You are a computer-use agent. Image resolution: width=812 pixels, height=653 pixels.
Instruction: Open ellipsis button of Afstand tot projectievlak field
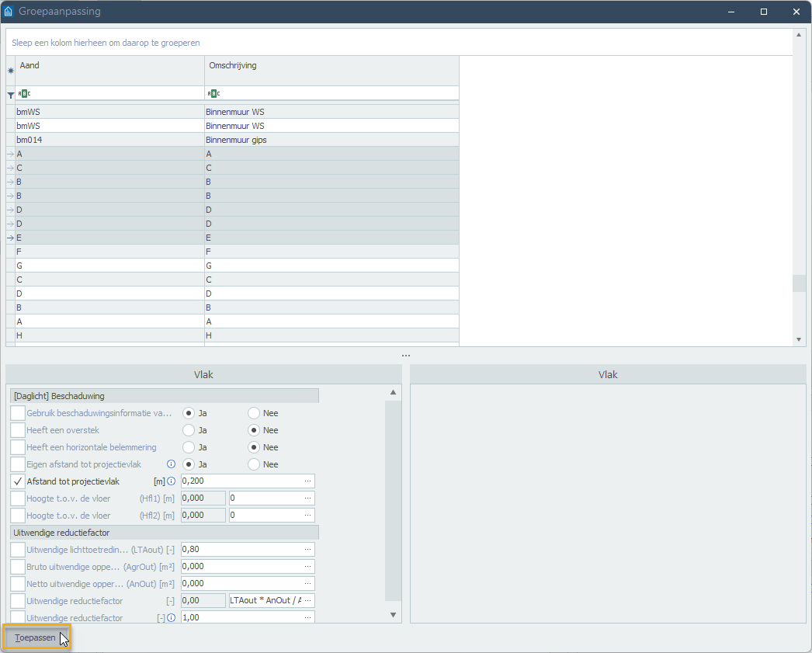point(307,481)
